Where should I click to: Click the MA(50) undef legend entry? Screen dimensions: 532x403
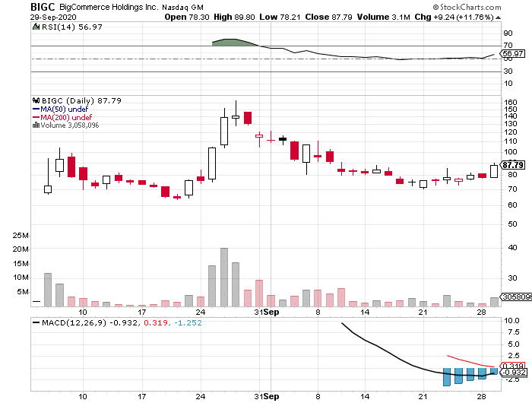pyautogui.click(x=60, y=109)
